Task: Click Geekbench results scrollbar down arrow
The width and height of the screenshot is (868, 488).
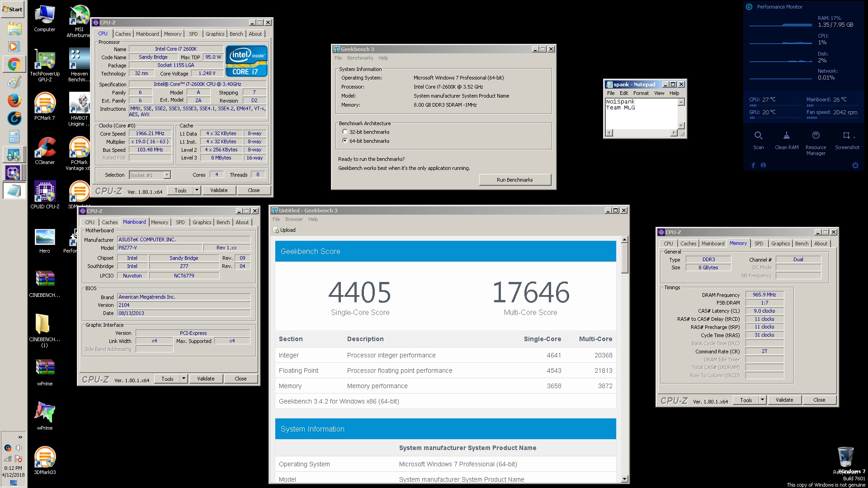Action: point(624,479)
